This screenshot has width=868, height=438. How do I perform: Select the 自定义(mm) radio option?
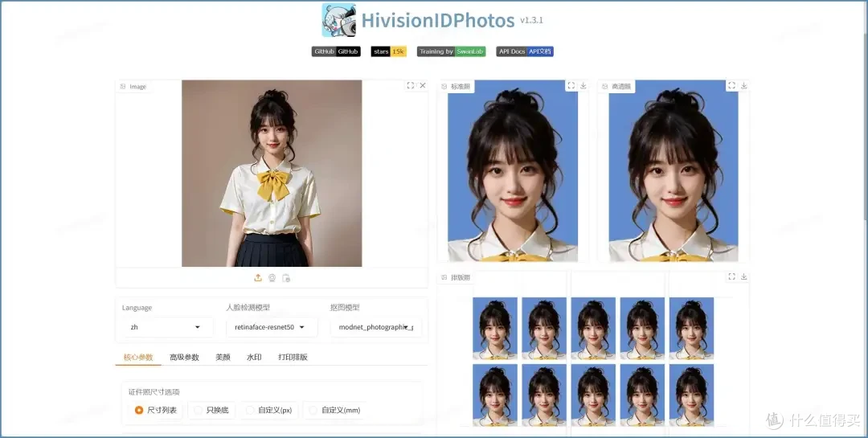pyautogui.click(x=335, y=411)
